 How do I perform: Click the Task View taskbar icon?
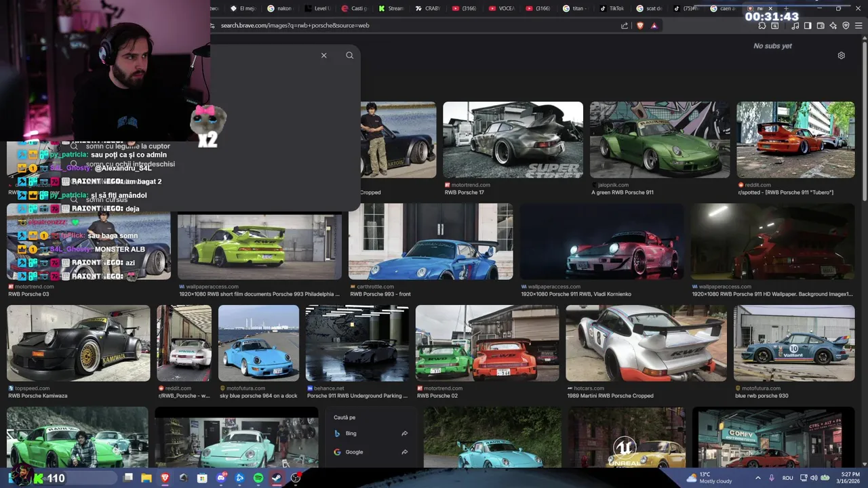(127, 478)
